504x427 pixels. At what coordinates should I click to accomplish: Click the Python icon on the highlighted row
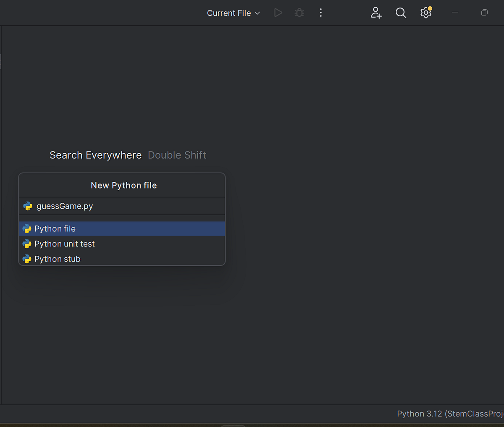click(x=27, y=228)
